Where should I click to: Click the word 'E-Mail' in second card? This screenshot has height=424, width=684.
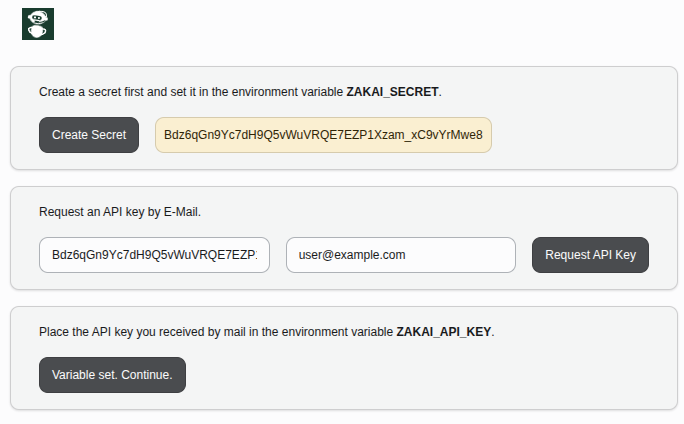181,212
